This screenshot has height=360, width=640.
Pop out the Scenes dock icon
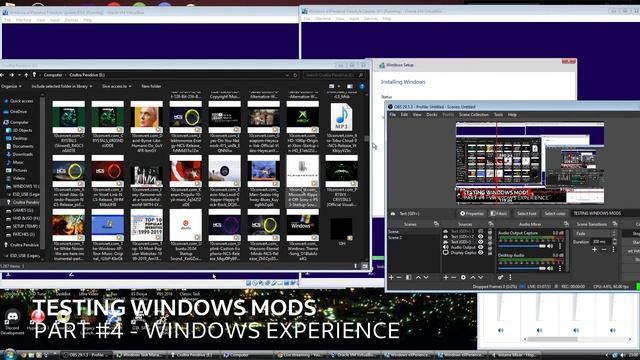coord(436,224)
